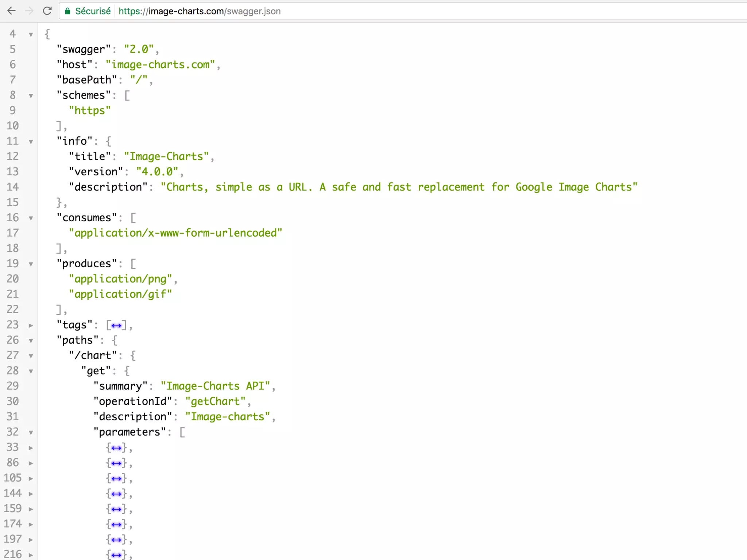Collapse the info object on line 11
This screenshot has width=747, height=560.
[31, 142]
